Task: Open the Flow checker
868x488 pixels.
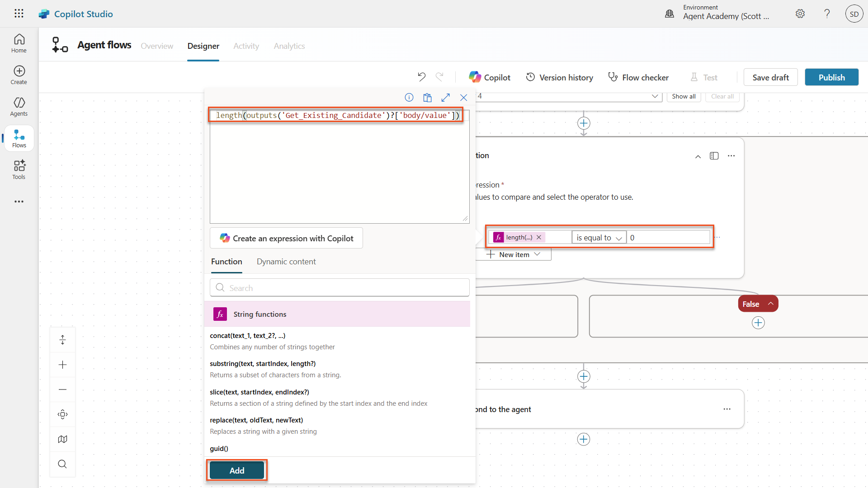Action: tap(638, 77)
